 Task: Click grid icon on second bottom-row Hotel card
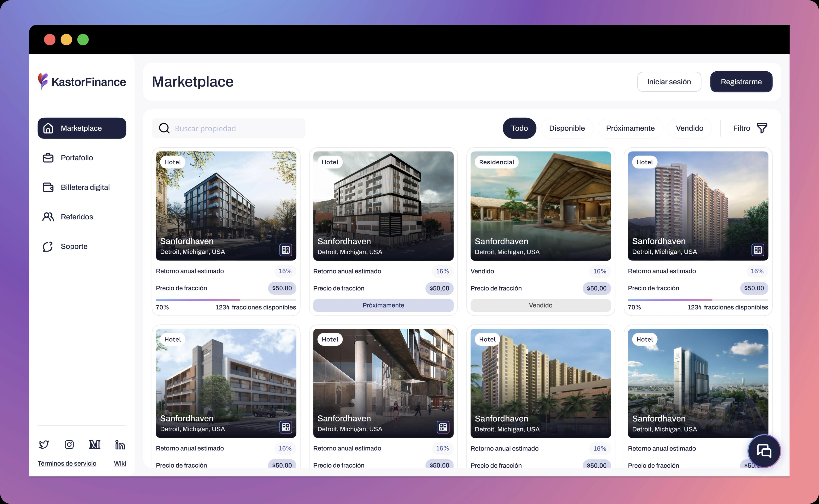click(x=443, y=427)
